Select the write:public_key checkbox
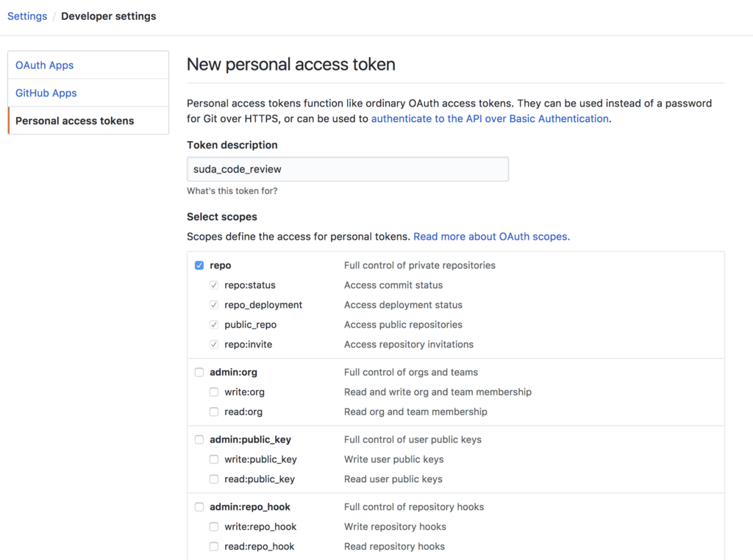Image resolution: width=753 pixels, height=560 pixels. [214, 460]
